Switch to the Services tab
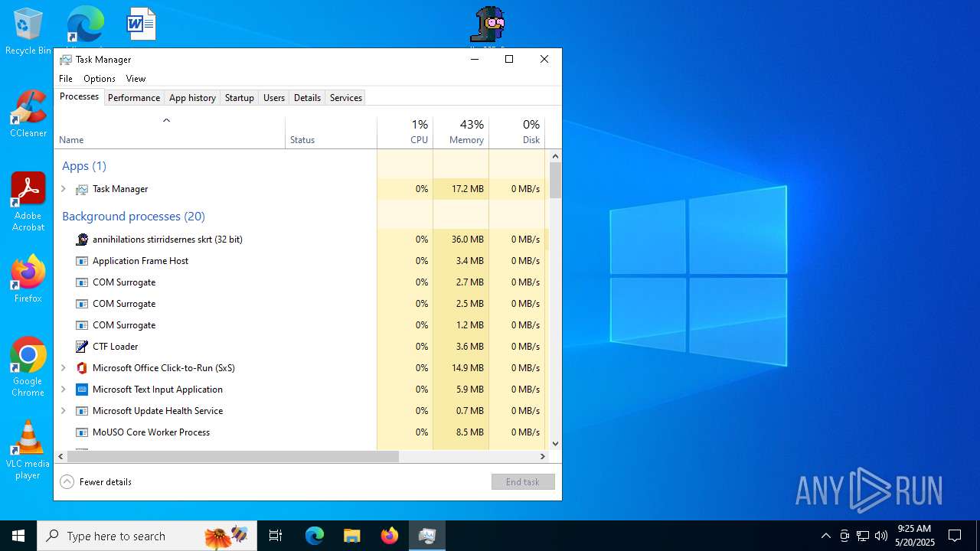 click(345, 98)
